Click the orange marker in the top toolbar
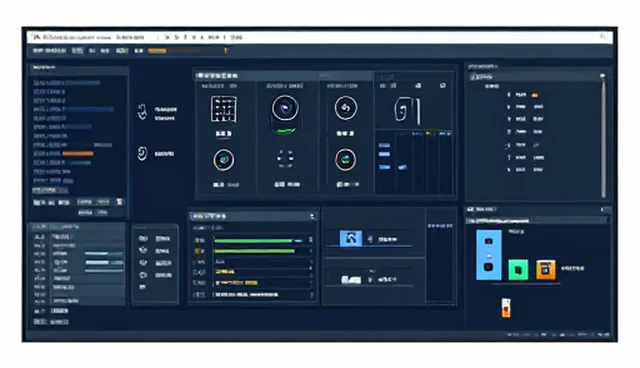Viewport: 640px width, 368px height. (225, 50)
